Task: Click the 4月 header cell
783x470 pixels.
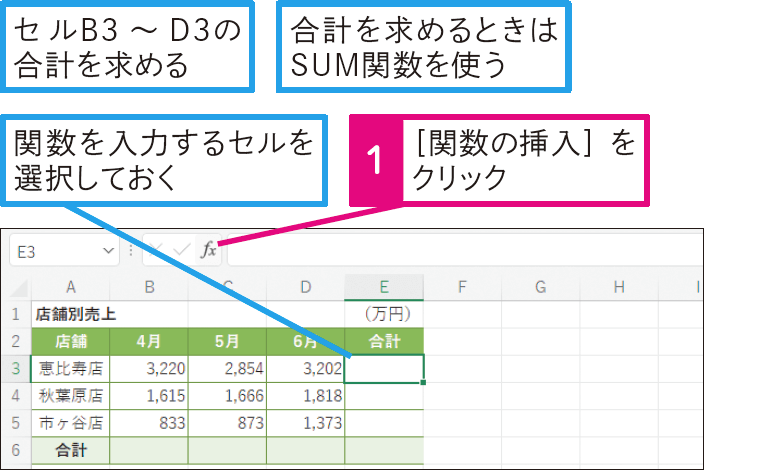Action: pos(149,342)
